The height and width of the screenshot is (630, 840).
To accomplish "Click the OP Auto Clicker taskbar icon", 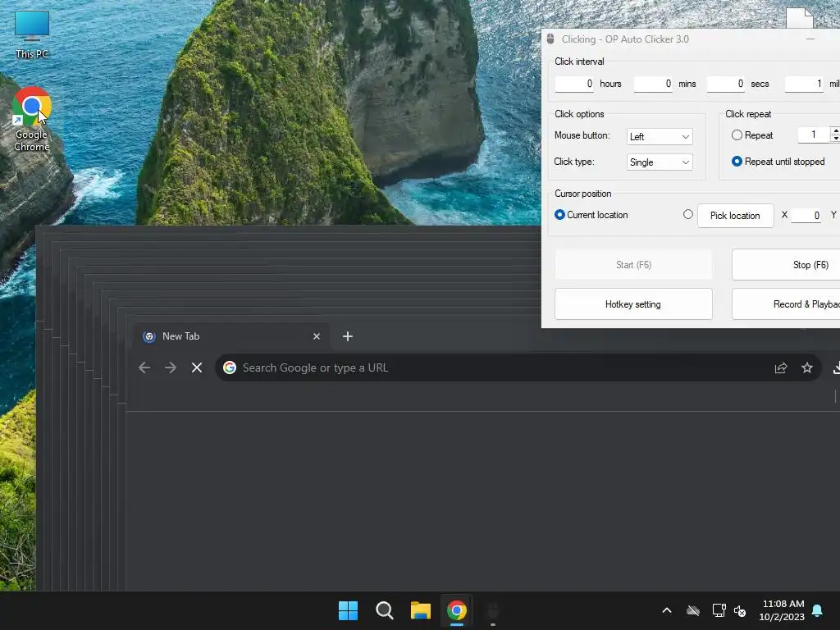I will 493,610.
